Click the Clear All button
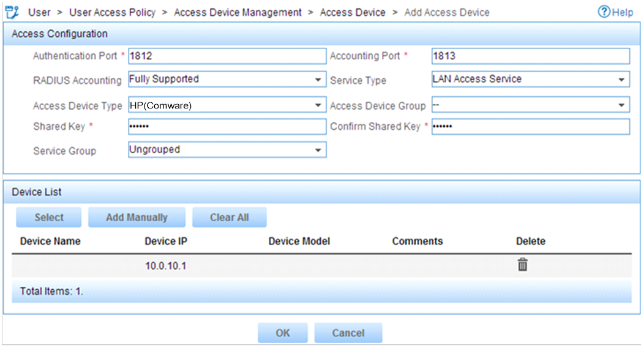 [x=229, y=217]
